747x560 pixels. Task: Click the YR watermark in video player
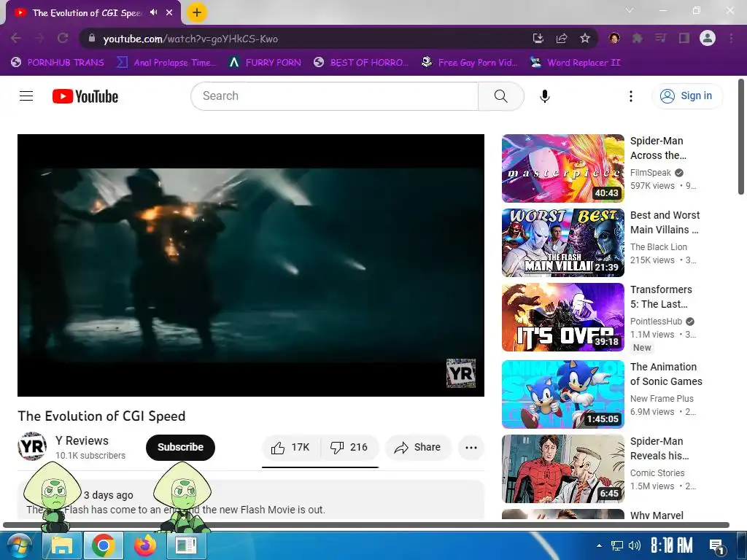(461, 373)
